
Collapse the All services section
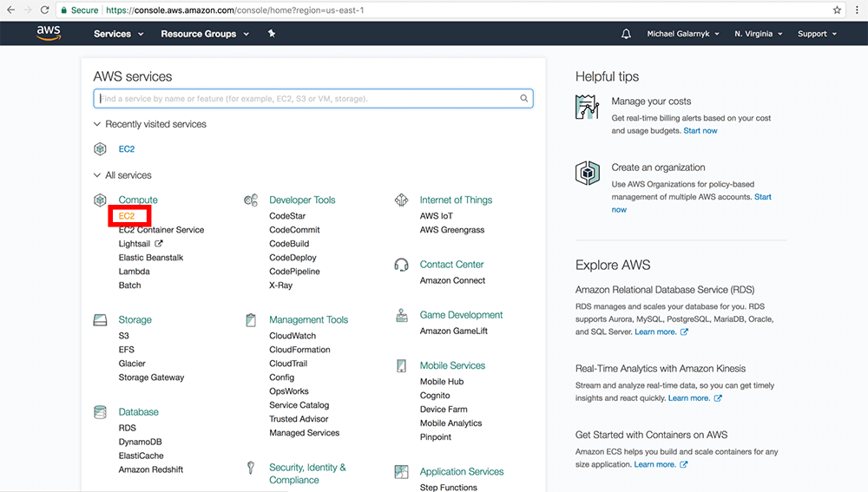97,175
